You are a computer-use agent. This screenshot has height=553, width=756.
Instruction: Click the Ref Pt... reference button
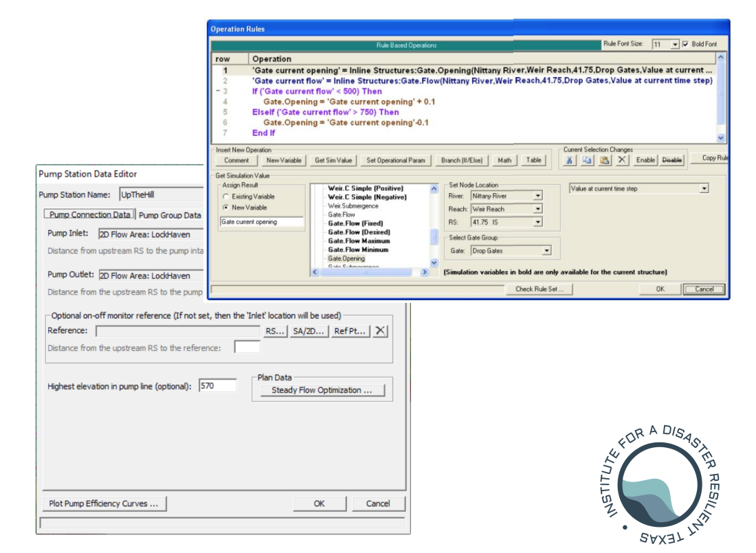point(350,330)
